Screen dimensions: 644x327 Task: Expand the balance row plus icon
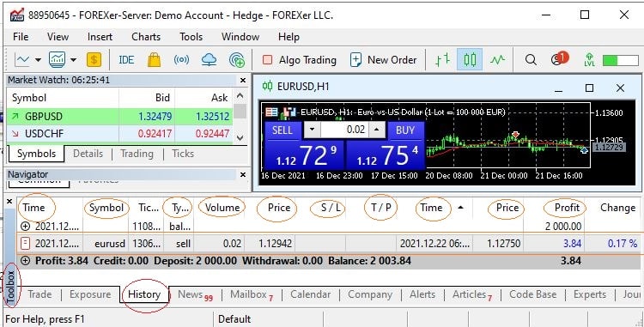point(26,226)
